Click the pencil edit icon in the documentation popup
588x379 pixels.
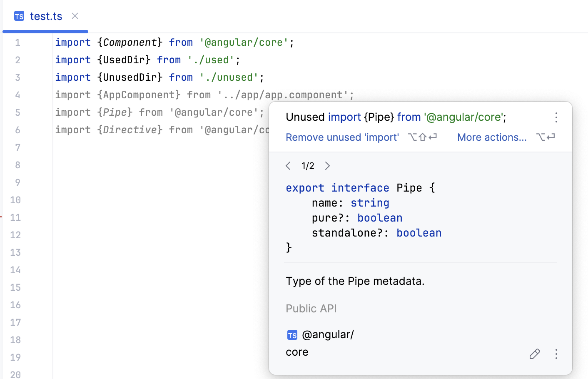click(x=535, y=354)
